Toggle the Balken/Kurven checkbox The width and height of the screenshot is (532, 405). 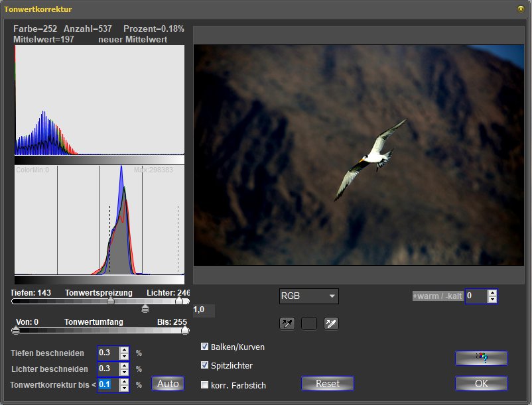(x=205, y=347)
